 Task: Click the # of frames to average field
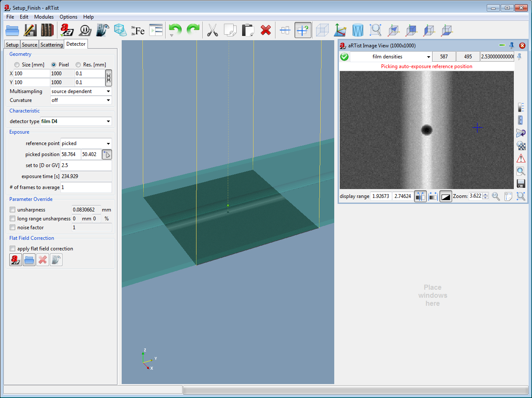[x=86, y=187]
